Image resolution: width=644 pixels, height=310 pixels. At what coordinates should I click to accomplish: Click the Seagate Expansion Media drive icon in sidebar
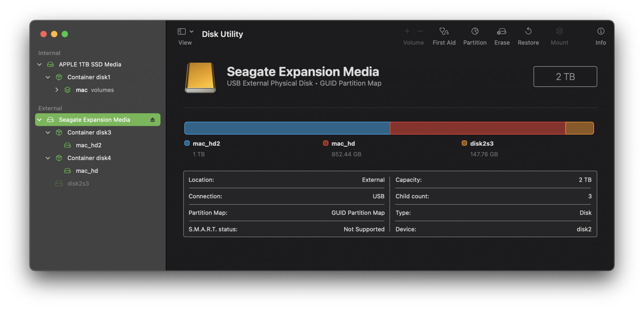[51, 120]
